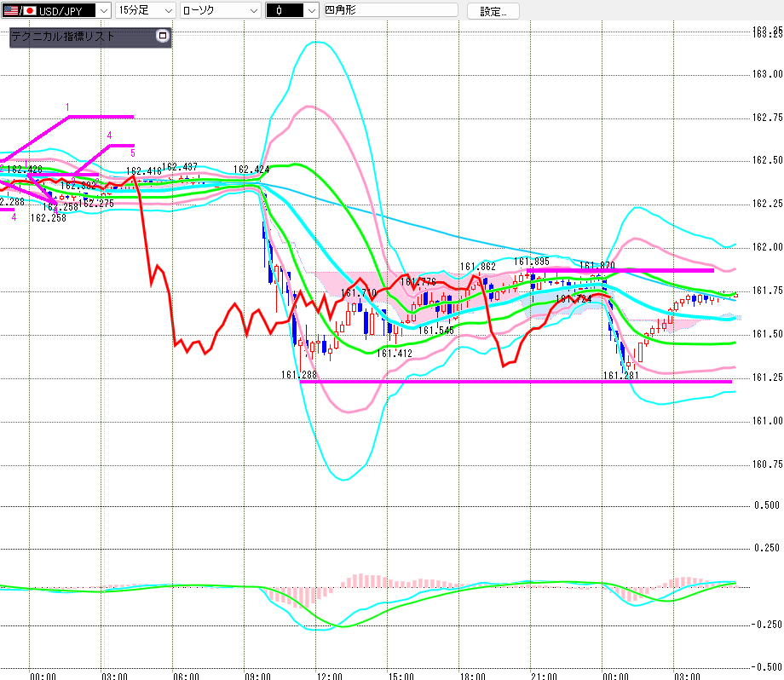Click the 161.412 price label
This screenshot has width=784, height=680.
point(395,354)
